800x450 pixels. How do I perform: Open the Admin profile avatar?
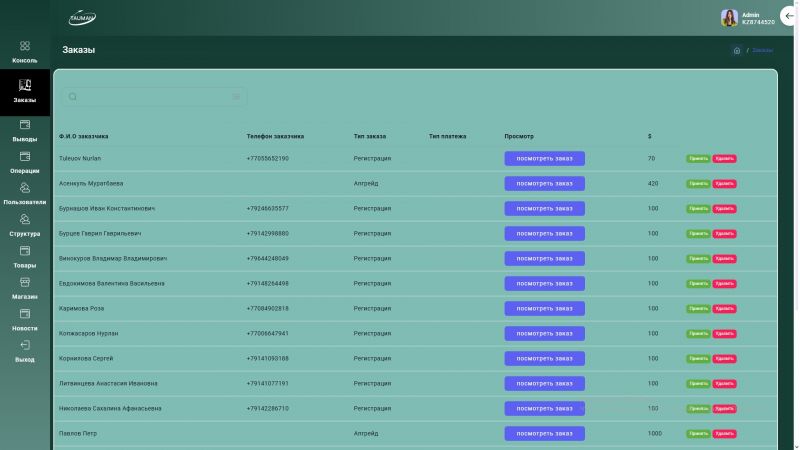(x=729, y=18)
